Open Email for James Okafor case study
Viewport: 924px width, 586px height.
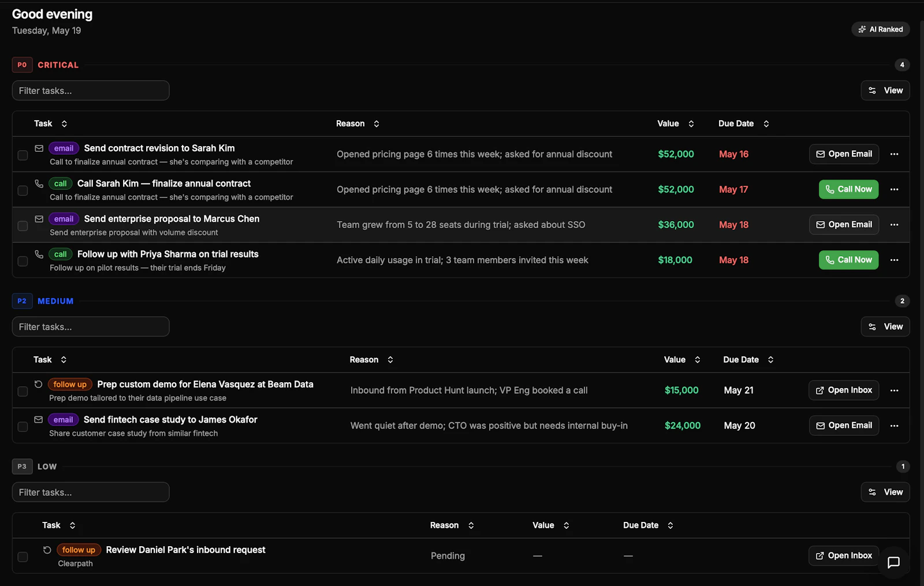coord(844,425)
